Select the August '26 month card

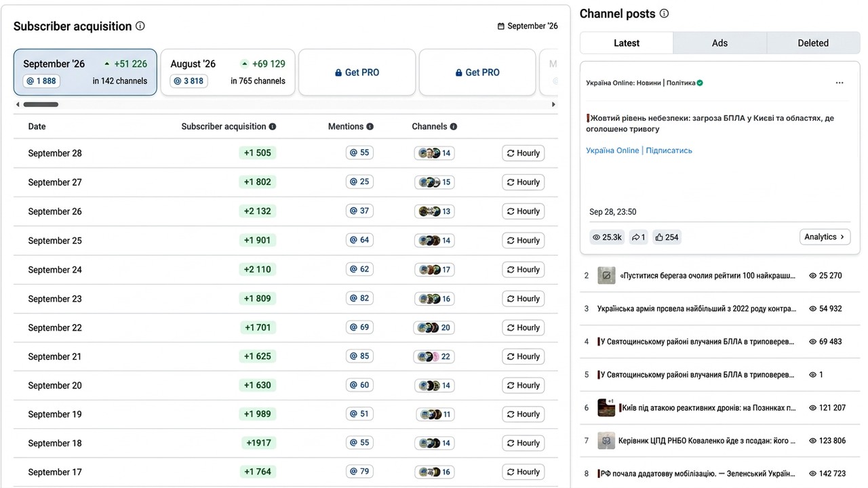tap(228, 72)
